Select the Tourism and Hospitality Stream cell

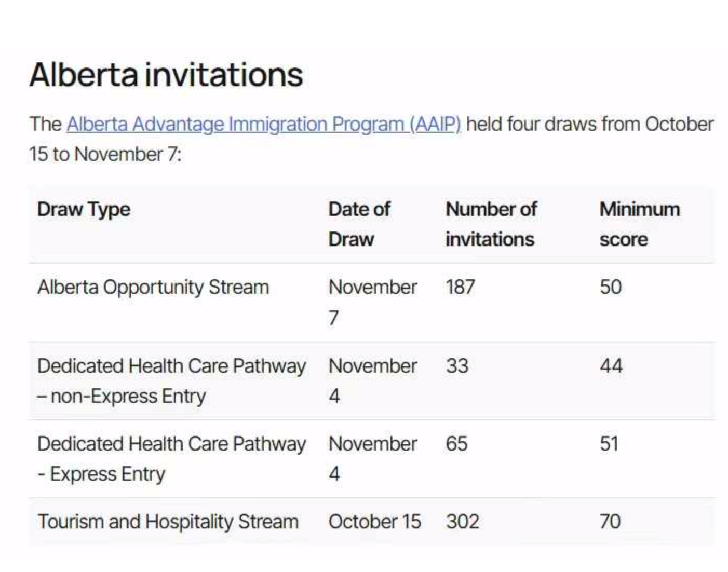coord(168,522)
